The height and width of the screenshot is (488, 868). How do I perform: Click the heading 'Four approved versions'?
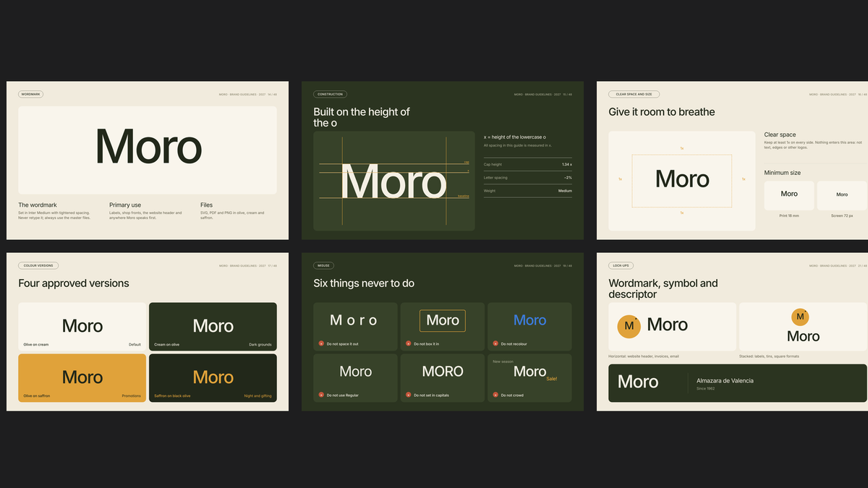pyautogui.click(x=74, y=283)
